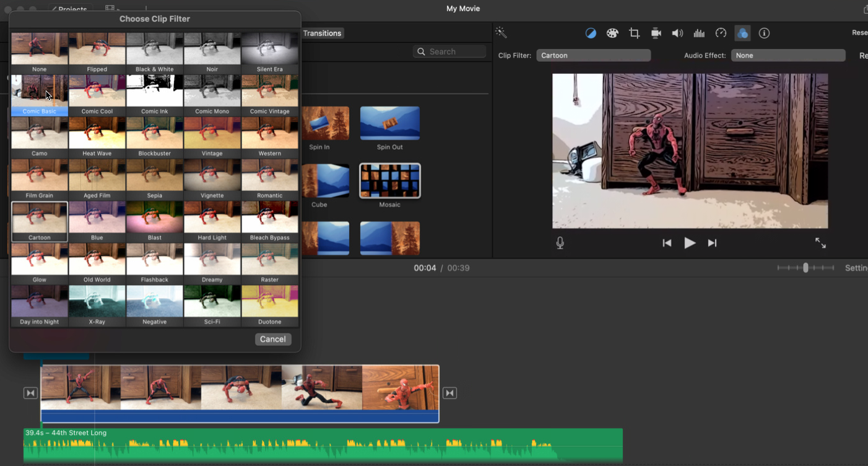Click the magic wand auto-enhance icon
Screen dimensions: 868x466
pyautogui.click(x=501, y=33)
